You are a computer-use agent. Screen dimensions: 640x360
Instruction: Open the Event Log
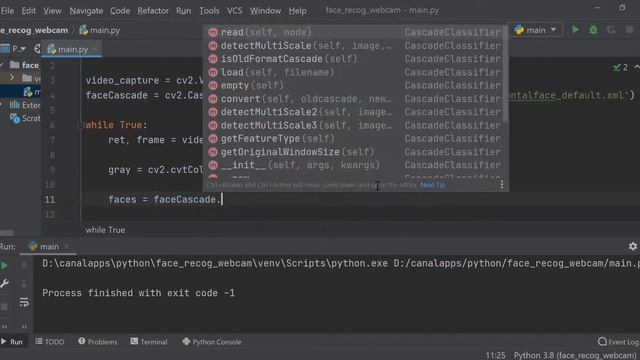[x=618, y=342]
